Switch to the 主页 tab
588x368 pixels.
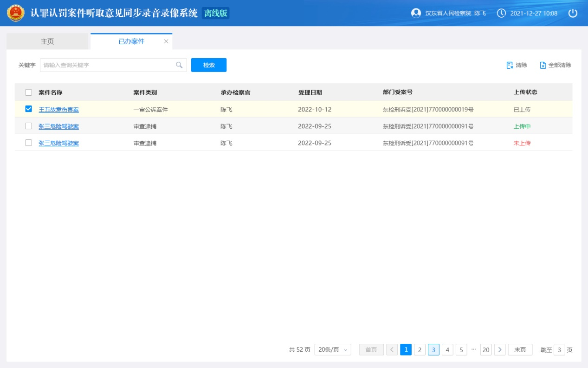point(47,41)
